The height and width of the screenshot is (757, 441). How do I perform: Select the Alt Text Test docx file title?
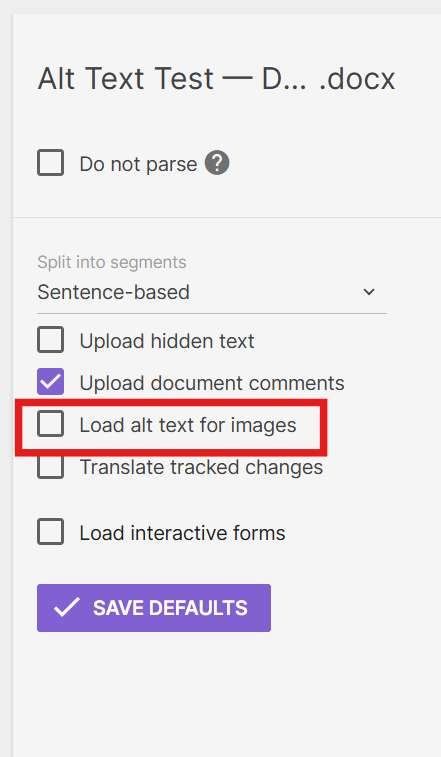click(x=216, y=79)
